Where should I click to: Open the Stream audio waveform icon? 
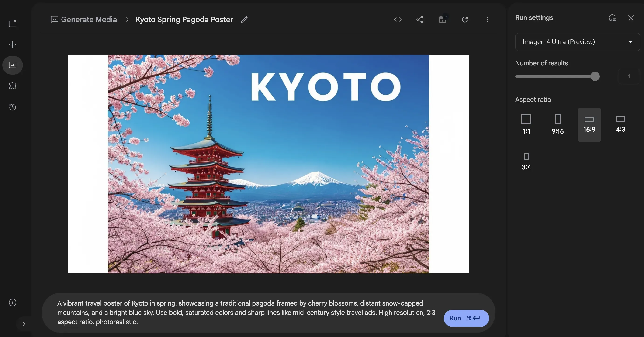click(x=13, y=45)
